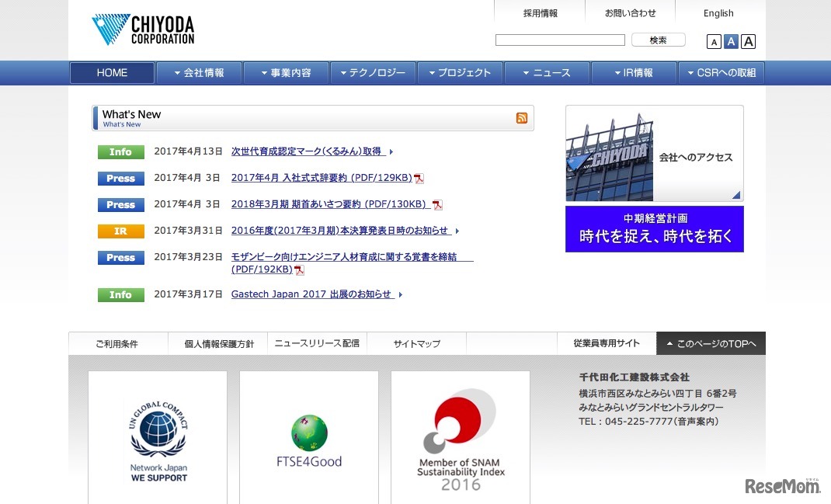Open サイトマップ footer link
Image resolution: width=831 pixels, height=504 pixels.
click(416, 344)
